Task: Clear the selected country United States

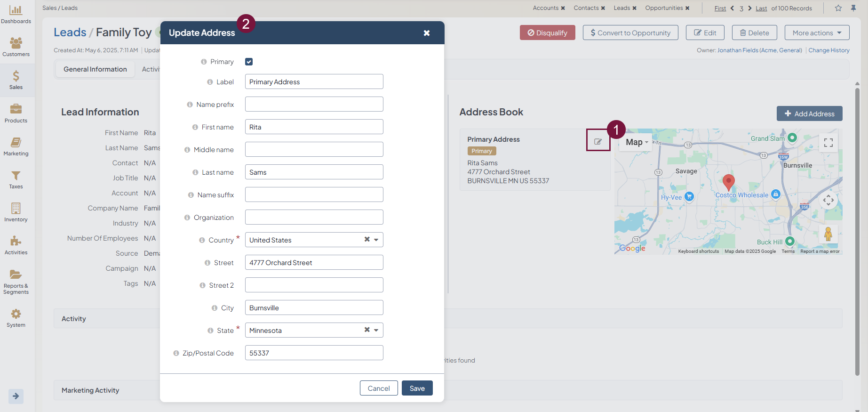Action: [x=367, y=240]
